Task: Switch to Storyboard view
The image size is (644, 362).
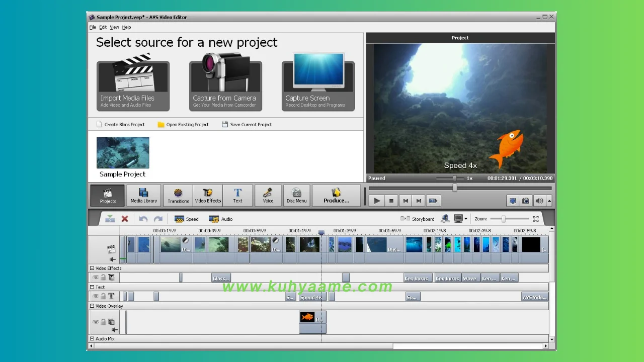Action: [x=417, y=219]
